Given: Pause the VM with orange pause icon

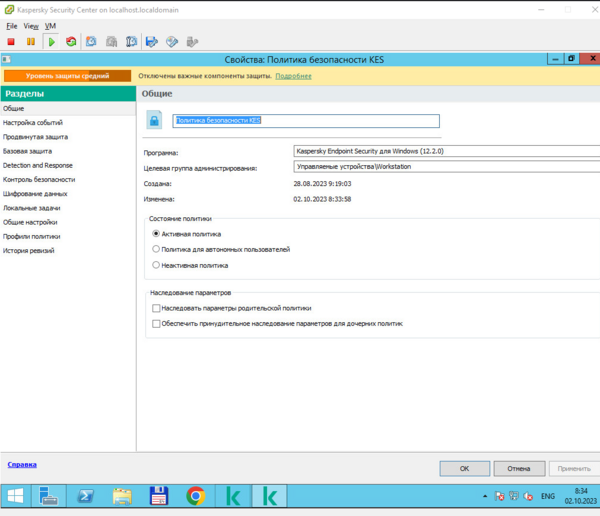Looking at the screenshot, I should coord(31,41).
